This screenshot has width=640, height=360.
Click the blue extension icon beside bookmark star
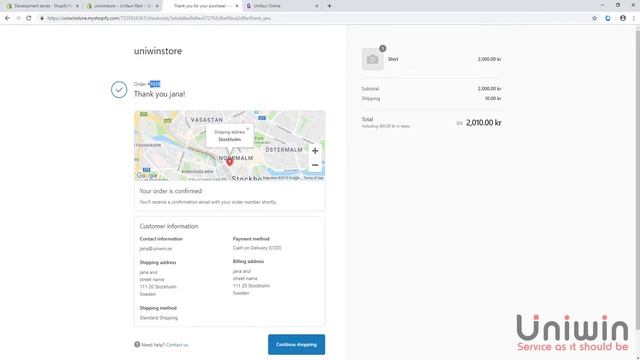(x=608, y=18)
